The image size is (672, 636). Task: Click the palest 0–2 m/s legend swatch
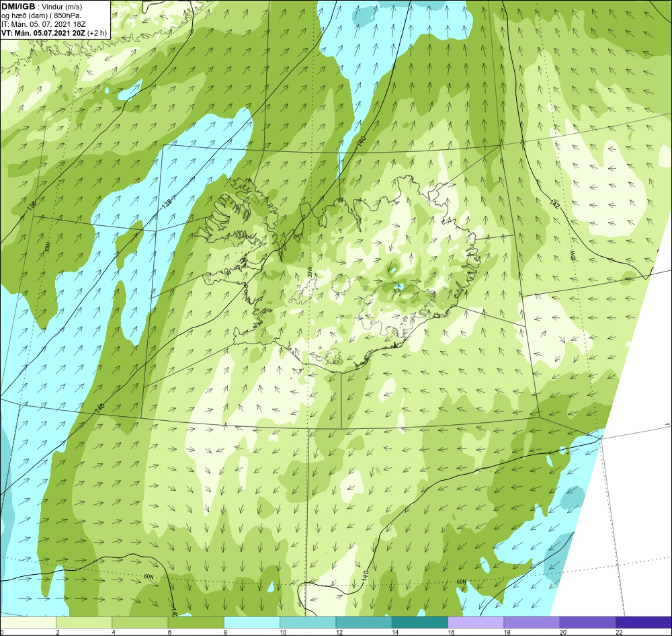(28, 622)
